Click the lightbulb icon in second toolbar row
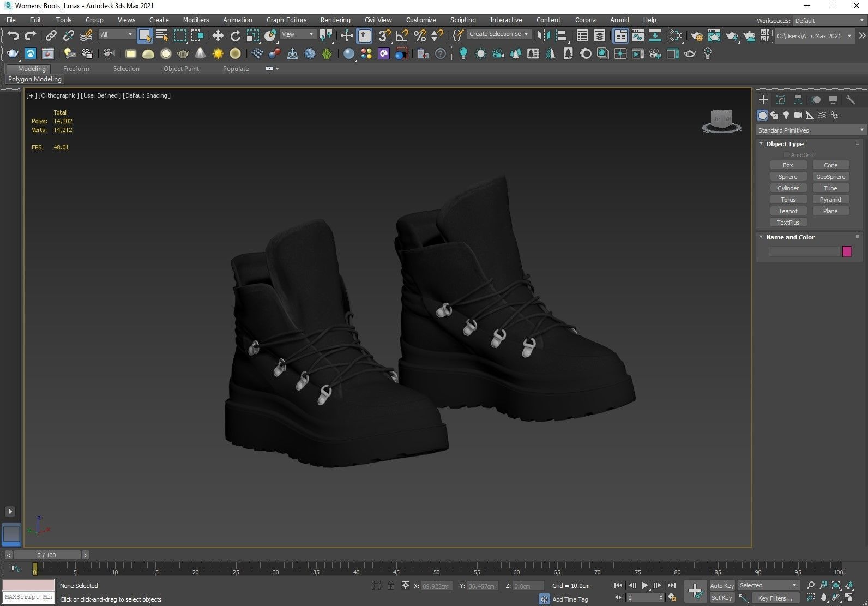Viewport: 868px width, 606px height. 463,53
